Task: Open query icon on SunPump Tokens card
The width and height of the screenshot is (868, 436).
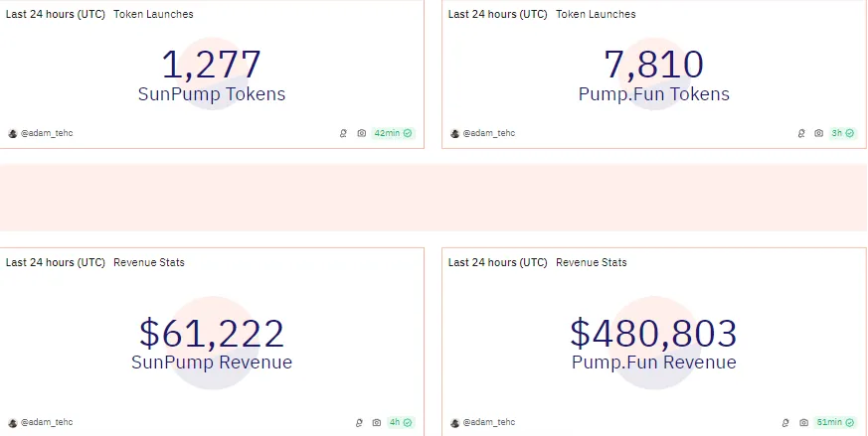Action: (x=343, y=133)
